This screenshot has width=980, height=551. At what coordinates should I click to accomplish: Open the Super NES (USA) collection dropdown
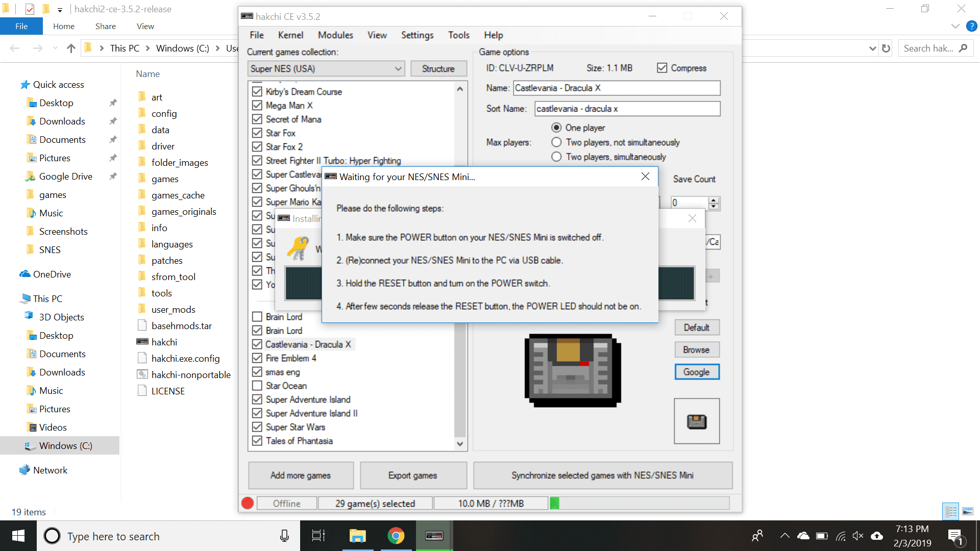(x=326, y=68)
